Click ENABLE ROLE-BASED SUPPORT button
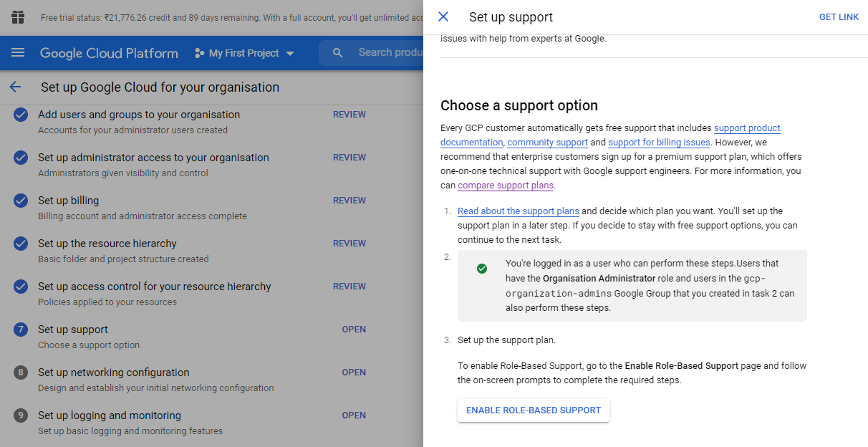Screen dimensions: 868x447 click(x=534, y=410)
